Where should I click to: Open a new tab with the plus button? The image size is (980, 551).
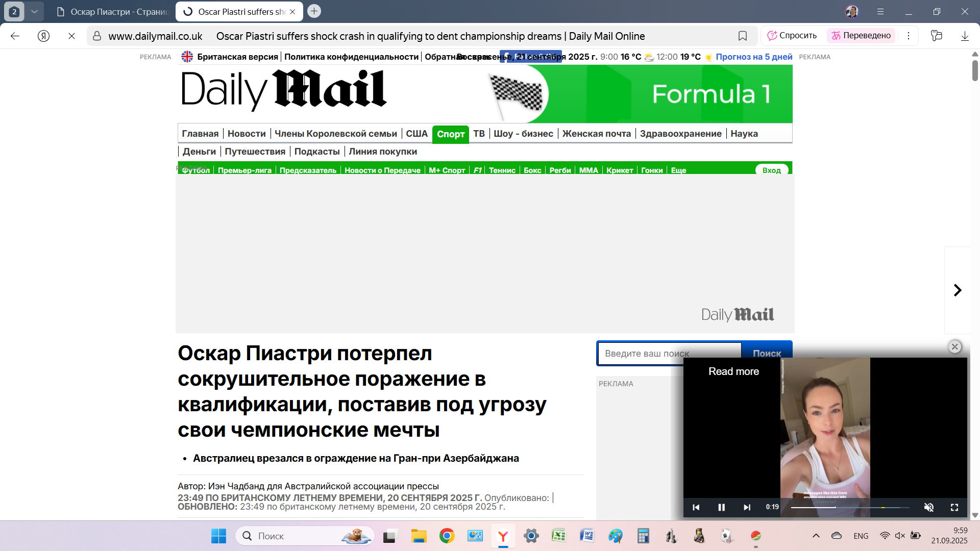[314, 11]
